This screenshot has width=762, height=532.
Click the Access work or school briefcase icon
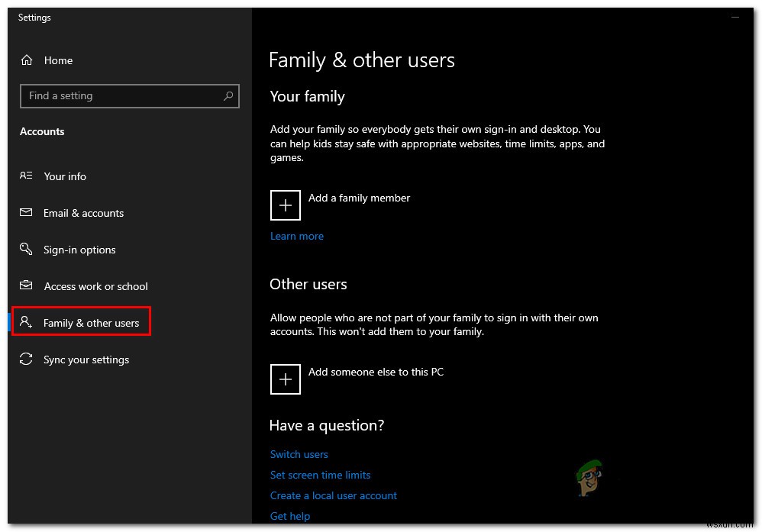pyautogui.click(x=26, y=286)
